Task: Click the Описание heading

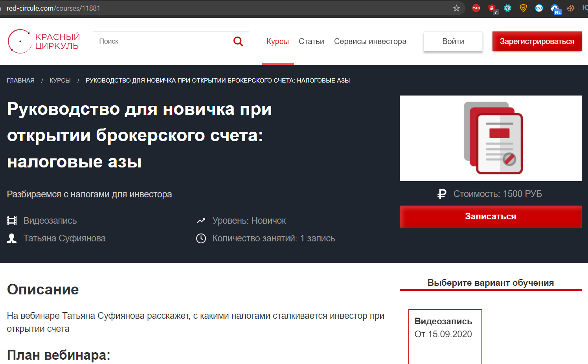Action: coord(43,289)
